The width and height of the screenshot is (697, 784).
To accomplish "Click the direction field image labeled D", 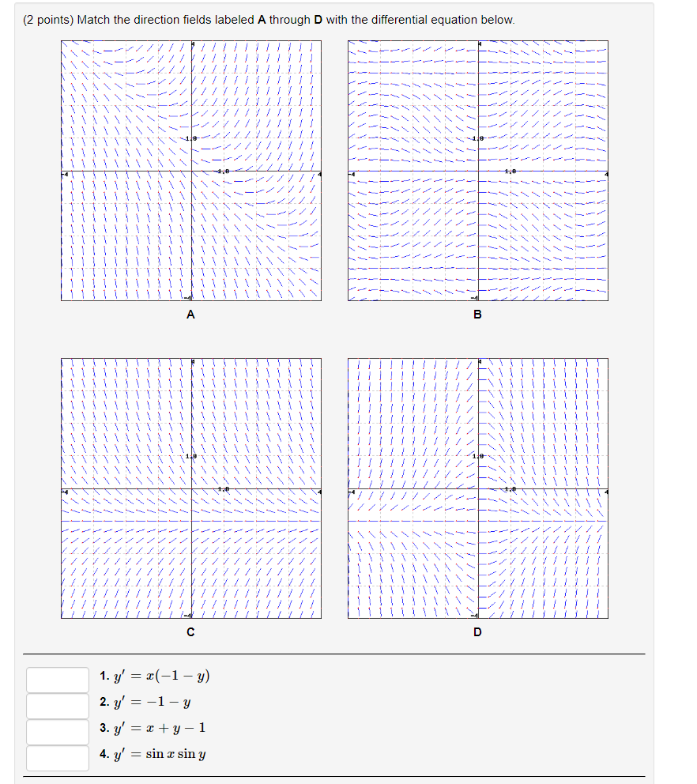I will pos(478,488).
